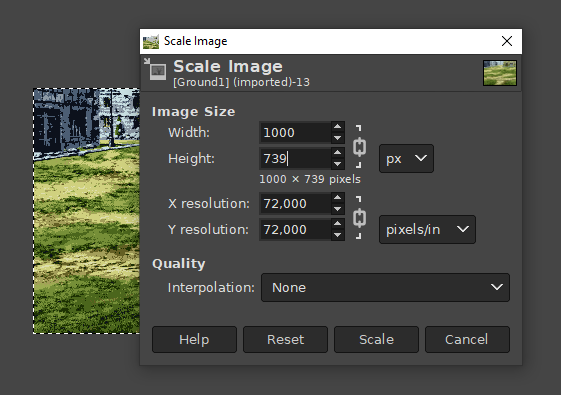Click the Reset button
Viewport: 561px width, 395px height.
[285, 339]
